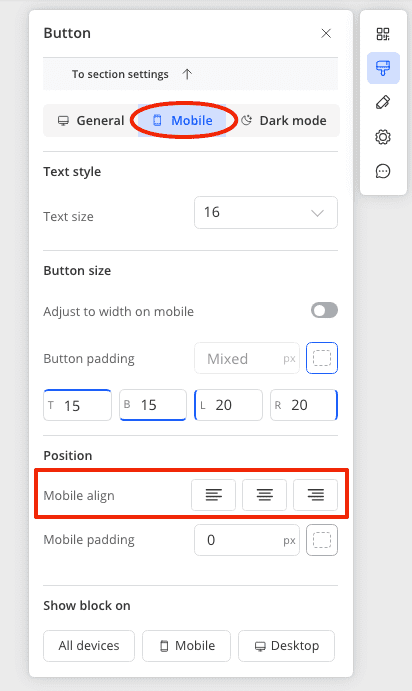
Task: Switch to the Dark mode tab
Action: coord(284,120)
